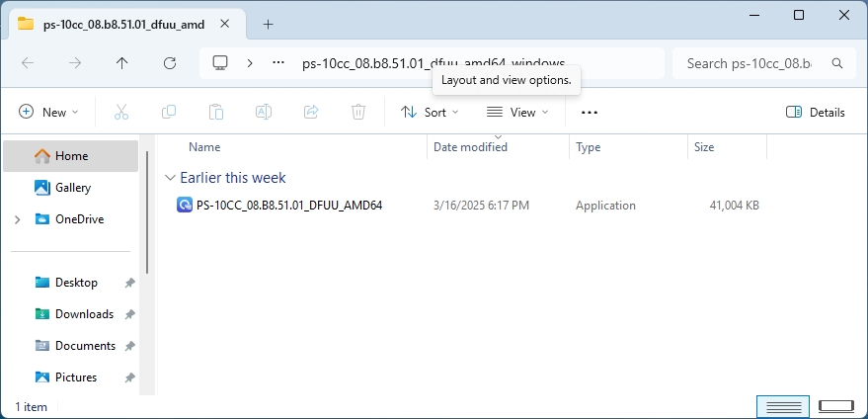Select file PS-10CC_08.B8.51.01_DFUU_AMD64

click(289, 206)
